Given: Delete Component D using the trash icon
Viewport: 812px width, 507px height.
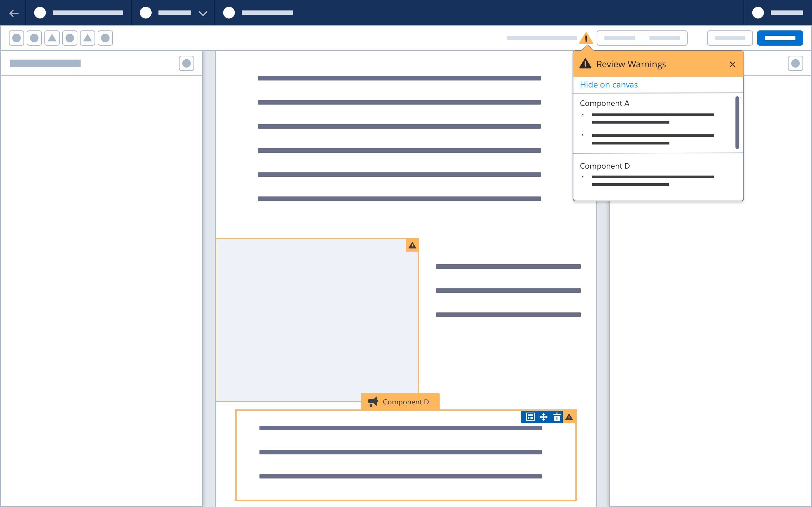Looking at the screenshot, I should [557, 417].
